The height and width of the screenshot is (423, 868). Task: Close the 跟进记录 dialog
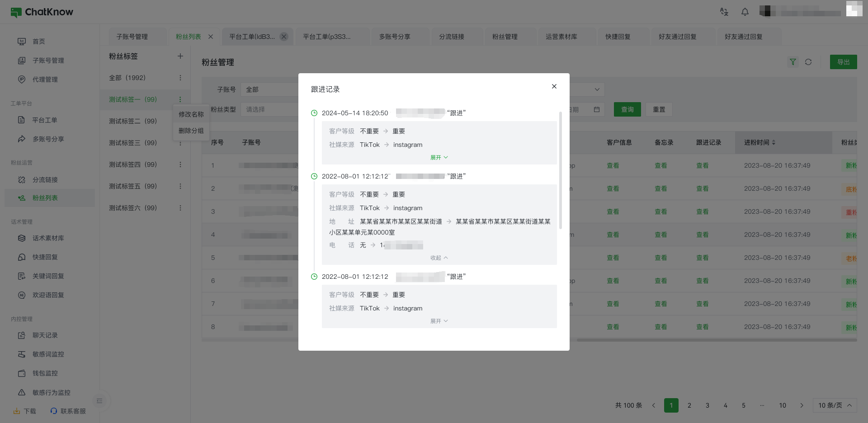click(554, 86)
